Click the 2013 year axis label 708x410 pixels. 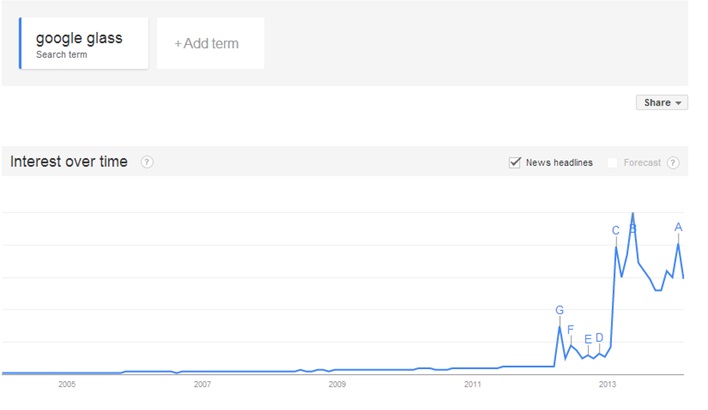607,384
